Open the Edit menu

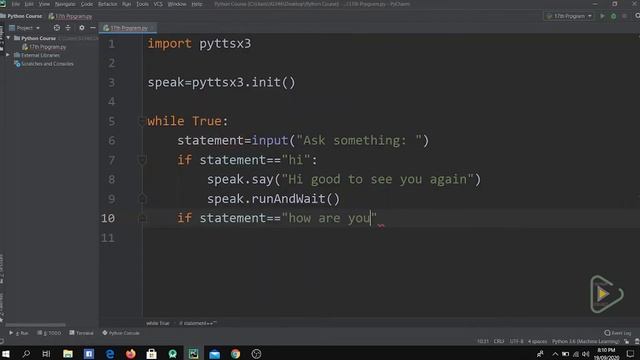pyautogui.click(x=29, y=4)
